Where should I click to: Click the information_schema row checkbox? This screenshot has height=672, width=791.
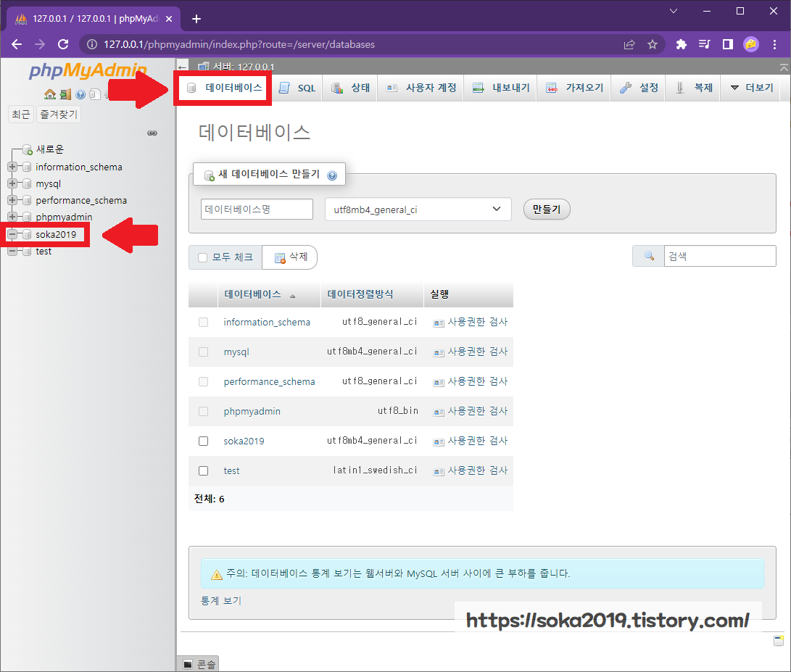(x=203, y=322)
